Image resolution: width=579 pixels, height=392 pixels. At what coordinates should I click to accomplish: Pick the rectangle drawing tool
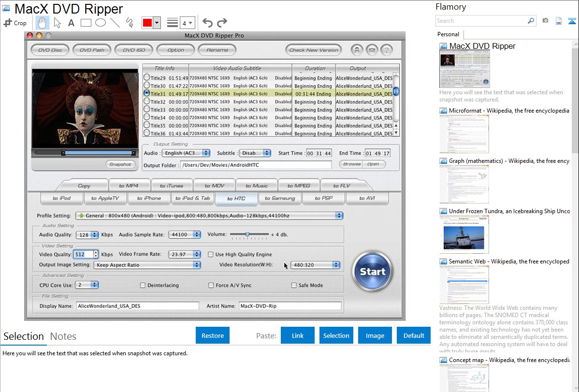[86, 23]
